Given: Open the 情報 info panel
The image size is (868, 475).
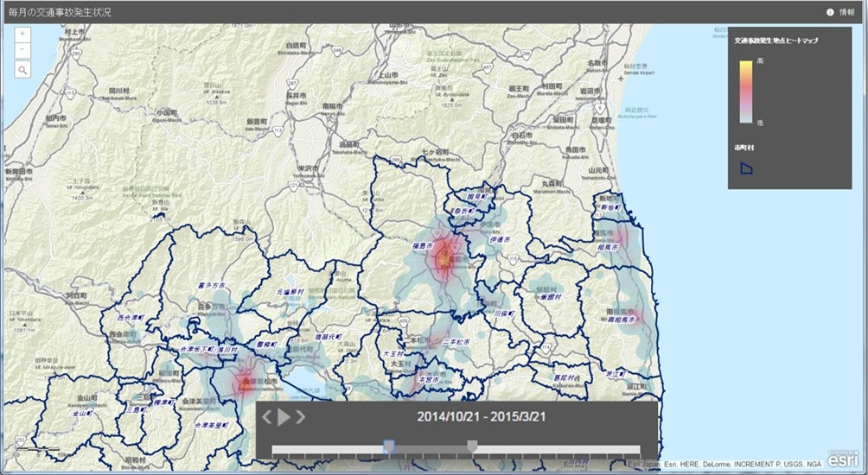Looking at the screenshot, I should coord(846,12).
